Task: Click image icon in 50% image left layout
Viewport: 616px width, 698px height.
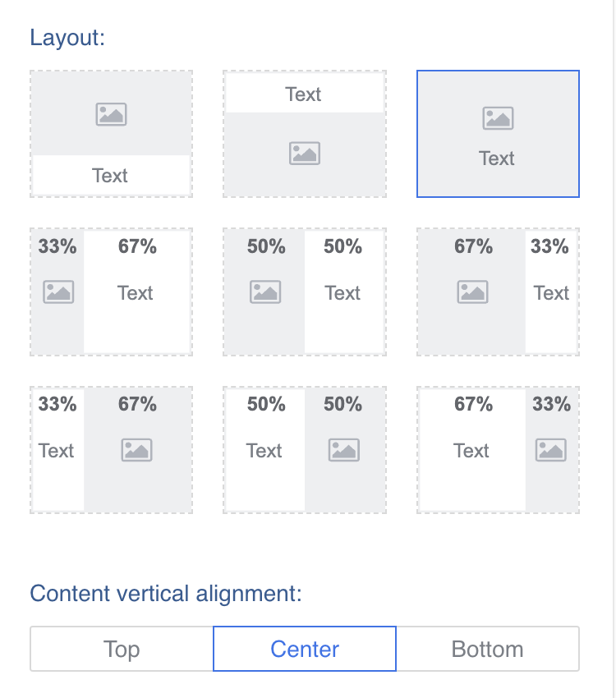Action: [x=265, y=292]
